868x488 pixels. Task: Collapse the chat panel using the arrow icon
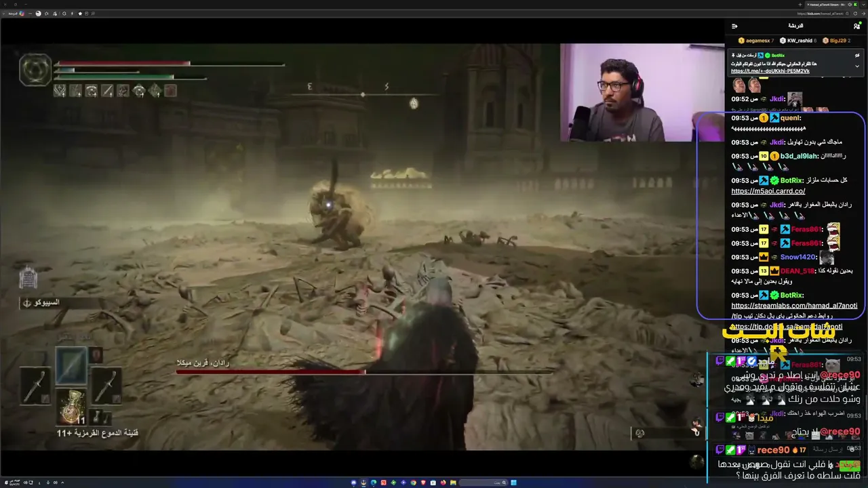734,26
